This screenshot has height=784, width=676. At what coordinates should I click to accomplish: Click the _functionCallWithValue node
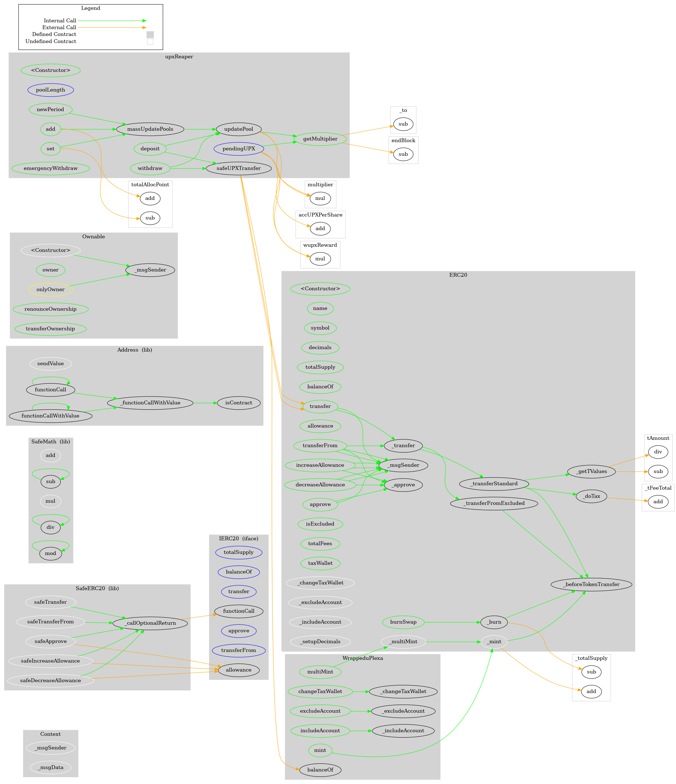[150, 402]
